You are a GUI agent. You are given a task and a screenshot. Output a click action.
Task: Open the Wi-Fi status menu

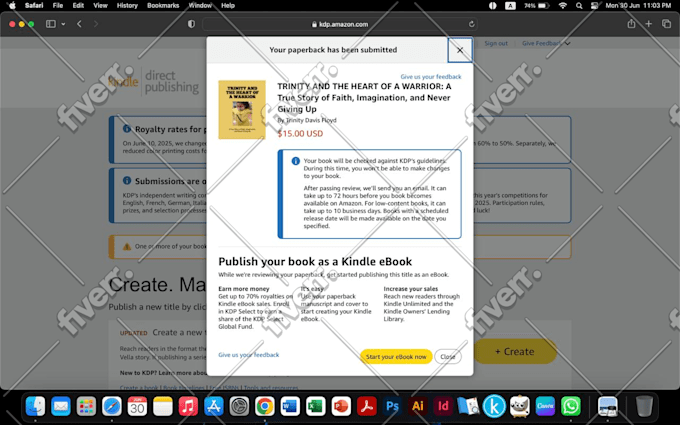[x=562, y=6]
